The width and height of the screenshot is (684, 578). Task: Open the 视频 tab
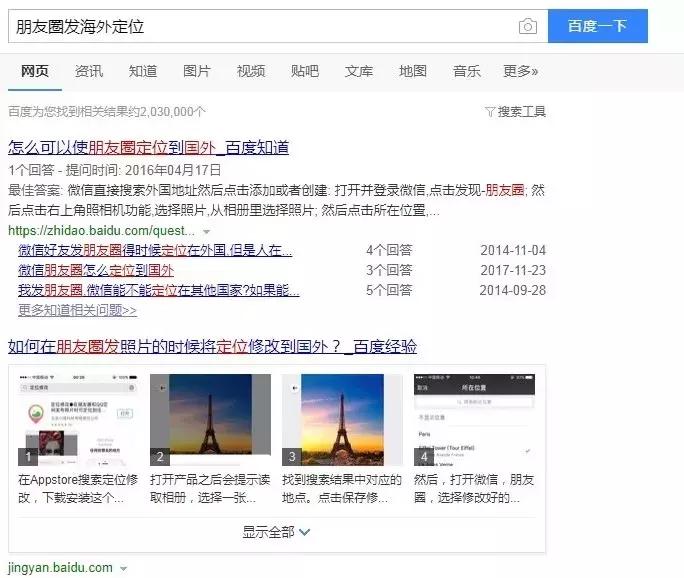(x=251, y=71)
